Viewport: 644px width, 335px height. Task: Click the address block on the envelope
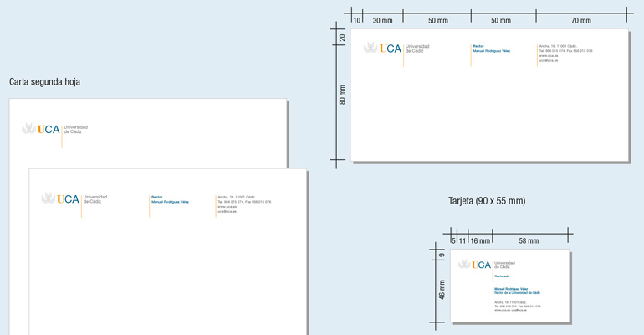click(x=565, y=53)
